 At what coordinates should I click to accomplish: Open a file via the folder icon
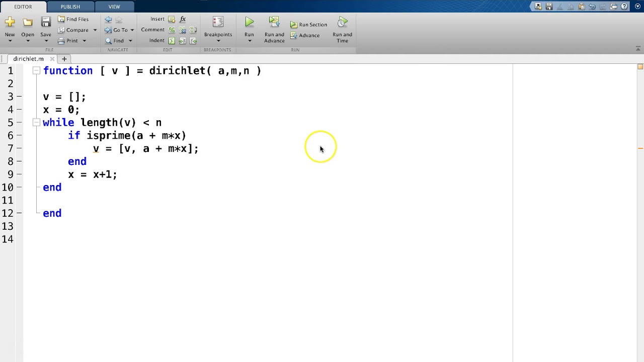click(28, 22)
